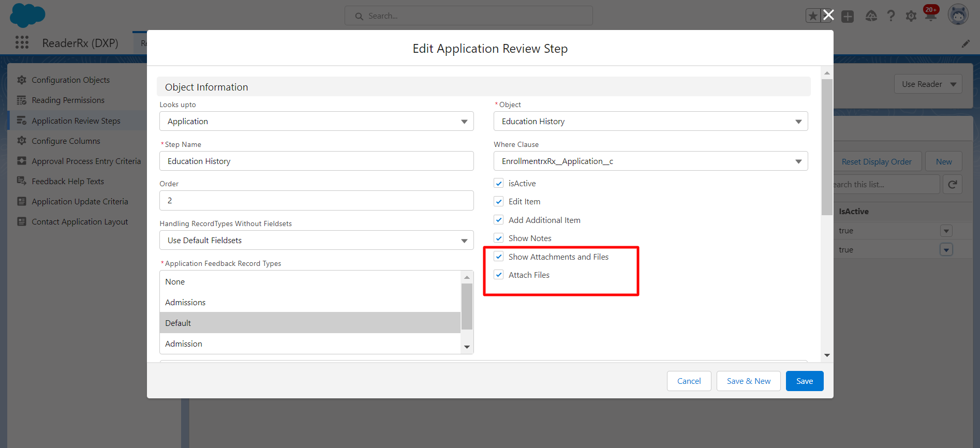Click the notifications bell icon

pyautogui.click(x=930, y=16)
